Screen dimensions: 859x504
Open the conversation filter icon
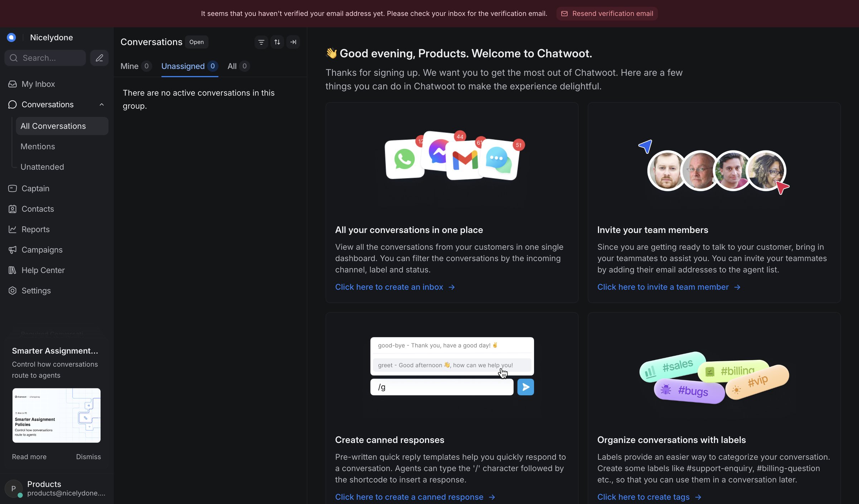click(261, 42)
